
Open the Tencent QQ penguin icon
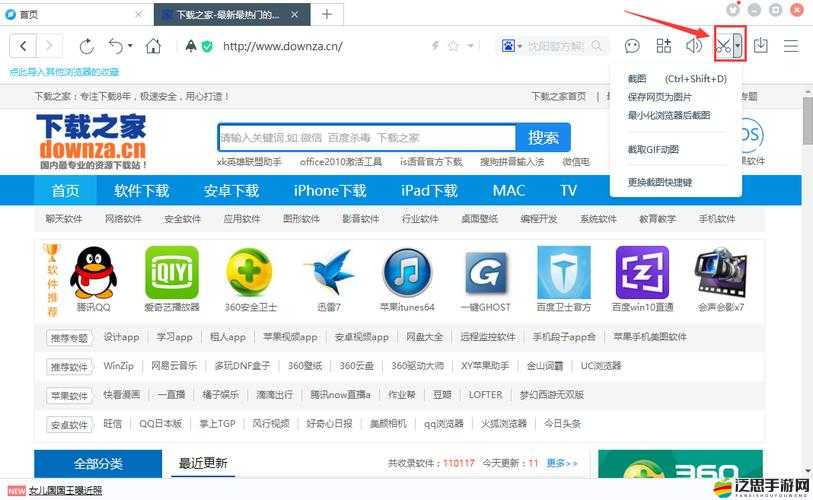point(93,272)
